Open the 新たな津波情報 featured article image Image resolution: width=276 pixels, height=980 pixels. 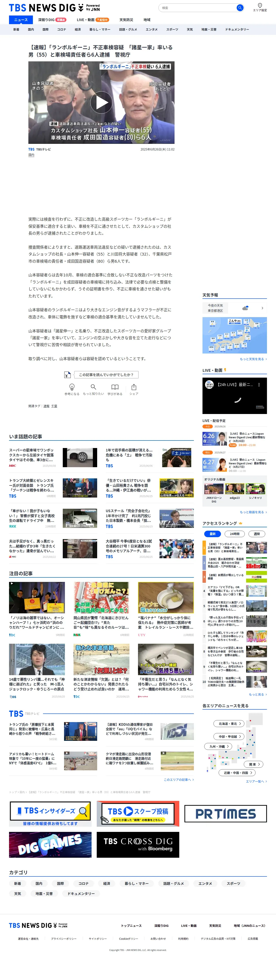tap(101, 659)
